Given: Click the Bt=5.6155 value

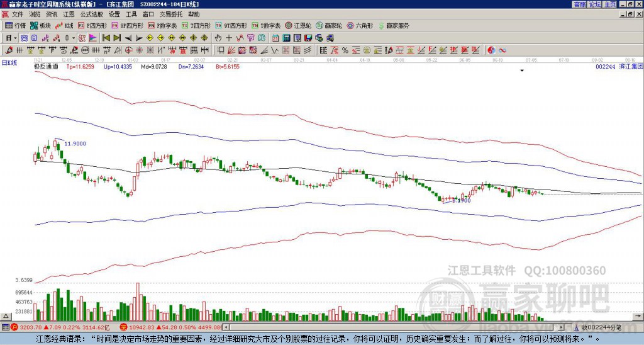Looking at the screenshot, I should click(228, 66).
